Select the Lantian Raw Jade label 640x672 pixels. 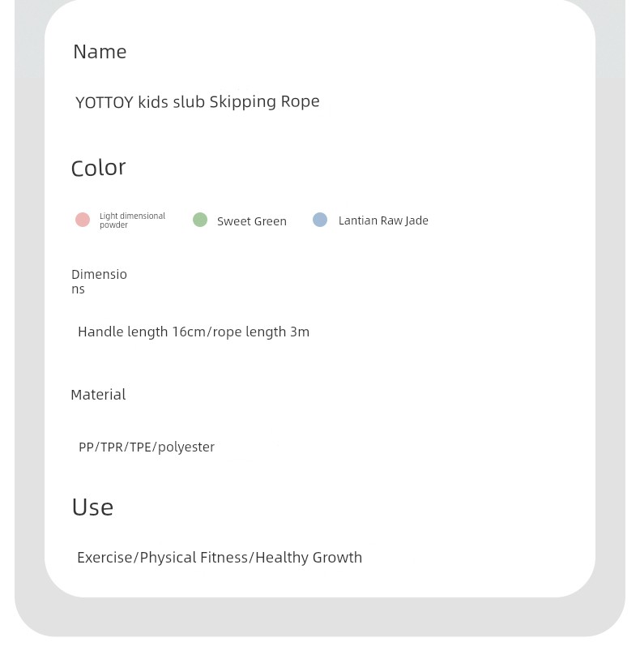pos(383,220)
